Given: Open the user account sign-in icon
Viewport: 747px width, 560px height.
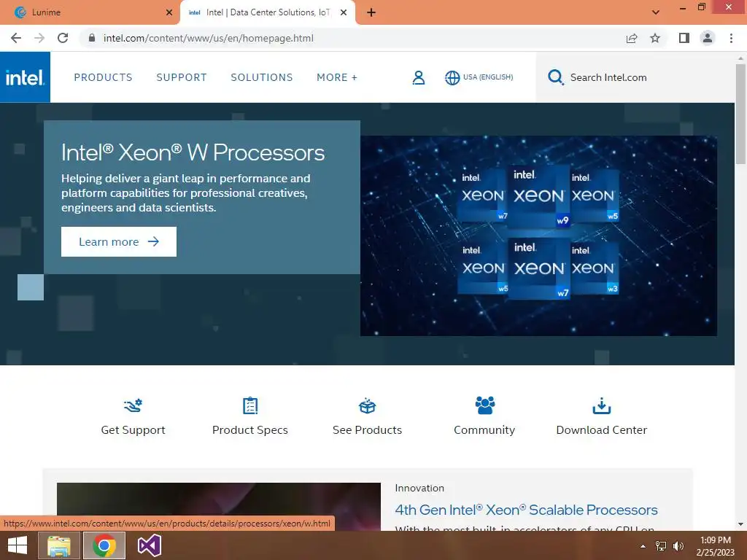Looking at the screenshot, I should 418,77.
